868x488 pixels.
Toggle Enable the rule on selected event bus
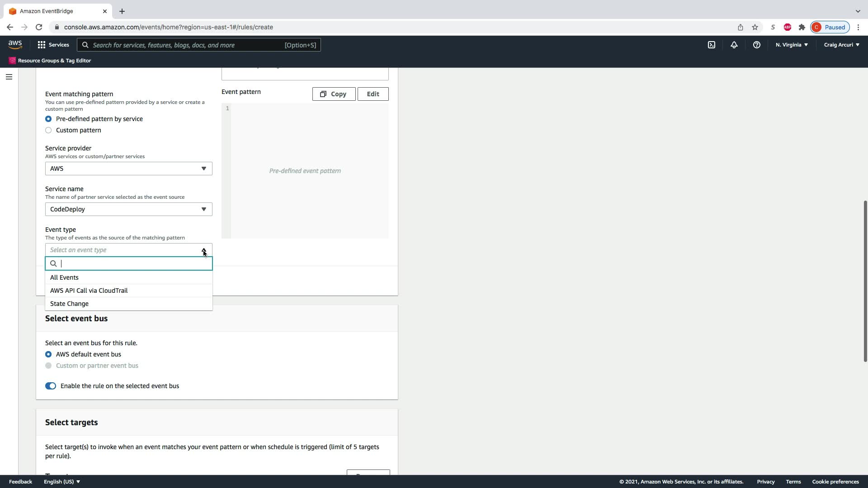click(x=51, y=386)
